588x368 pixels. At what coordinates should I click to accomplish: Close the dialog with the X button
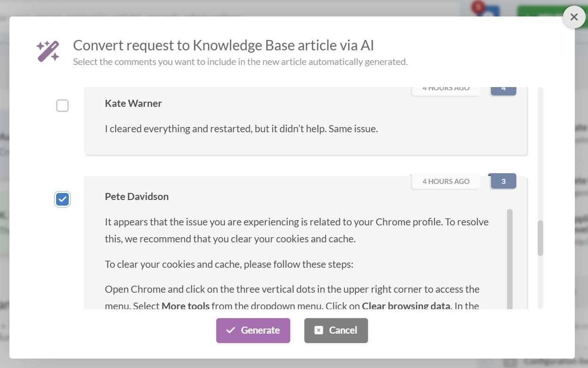click(574, 17)
